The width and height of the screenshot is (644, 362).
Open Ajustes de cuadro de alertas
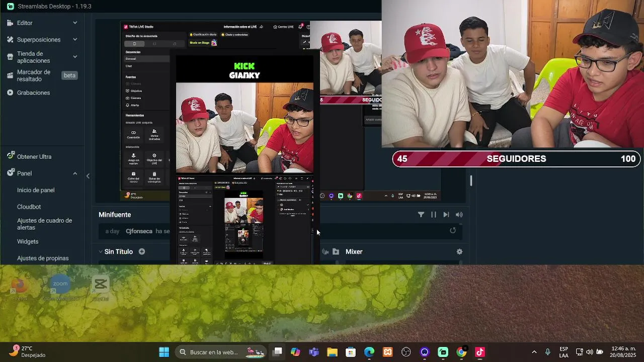tap(45, 224)
